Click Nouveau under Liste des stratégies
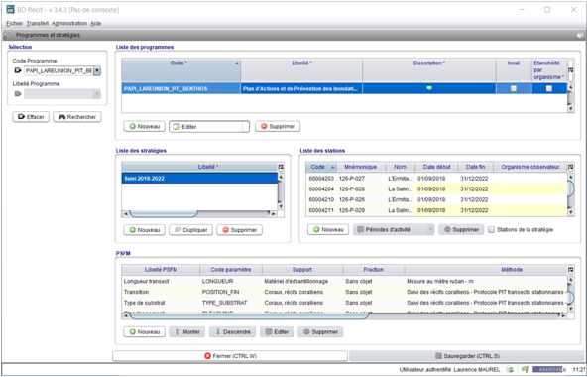This screenshot has width=588, height=377. [x=145, y=230]
